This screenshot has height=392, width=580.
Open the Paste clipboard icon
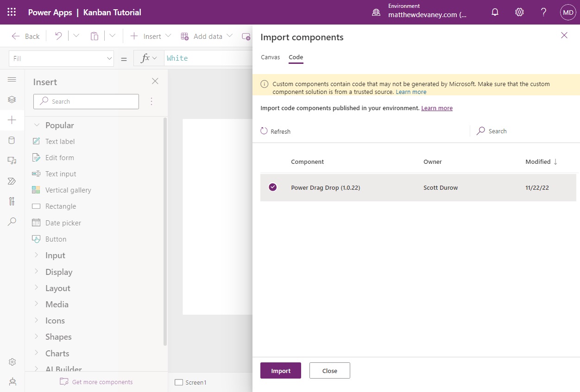coord(94,36)
